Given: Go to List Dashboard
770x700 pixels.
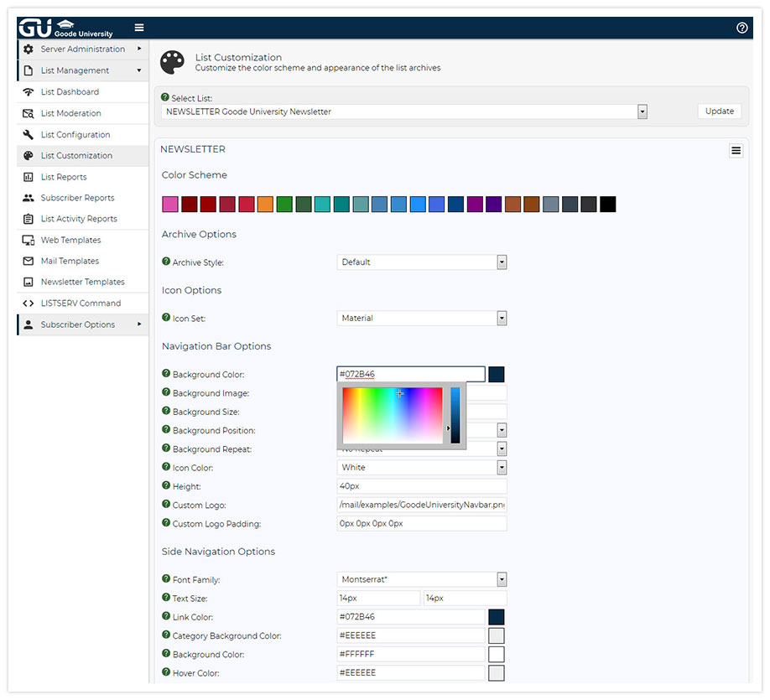Looking at the screenshot, I should tap(70, 91).
